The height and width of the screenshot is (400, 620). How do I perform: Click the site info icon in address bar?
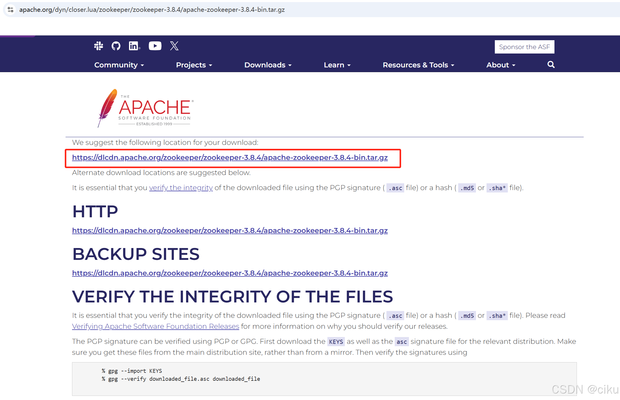(10, 9)
